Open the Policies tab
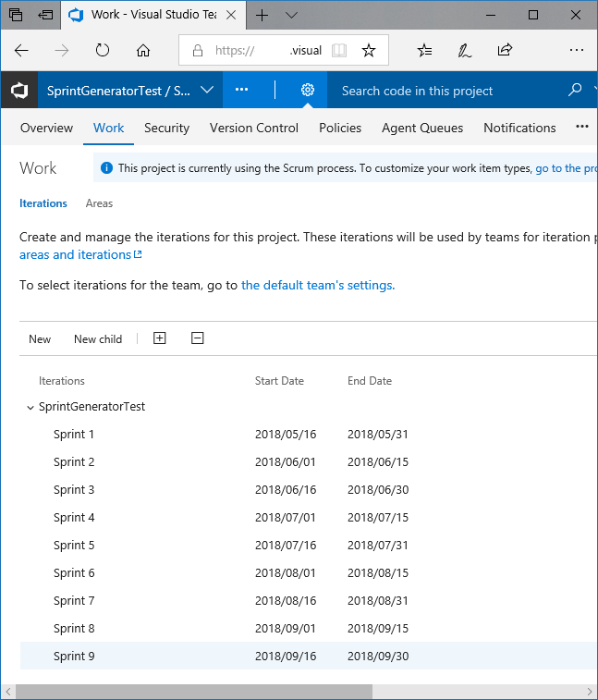The height and width of the screenshot is (700, 598). point(340,128)
